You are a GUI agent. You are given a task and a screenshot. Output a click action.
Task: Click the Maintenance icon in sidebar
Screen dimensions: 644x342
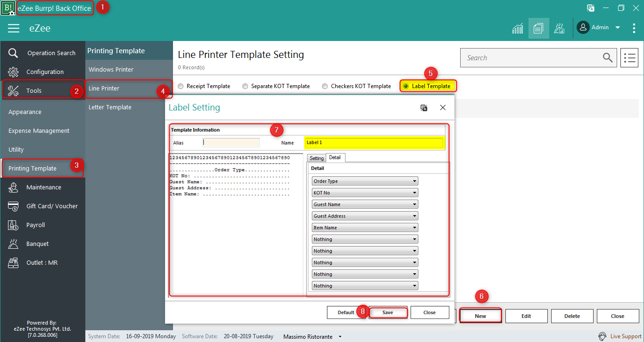[x=13, y=187]
